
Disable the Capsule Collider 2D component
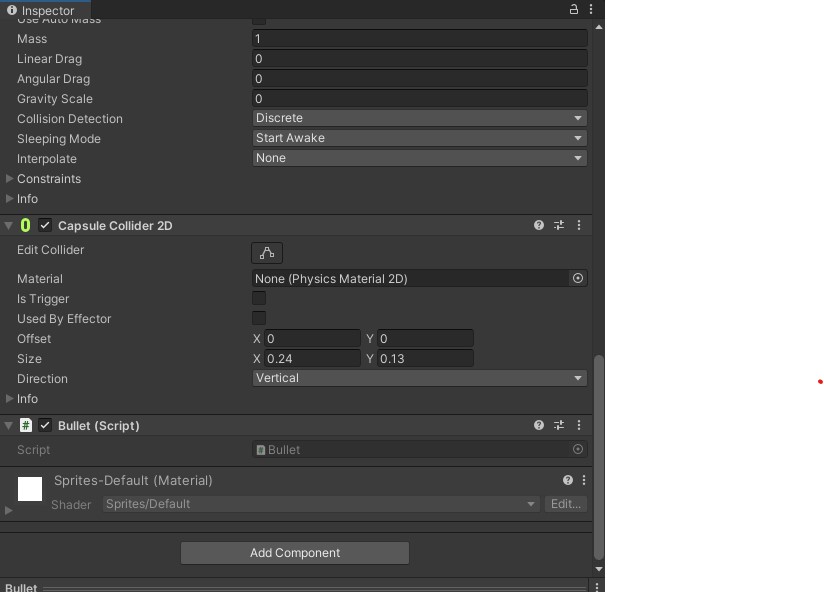(45, 225)
